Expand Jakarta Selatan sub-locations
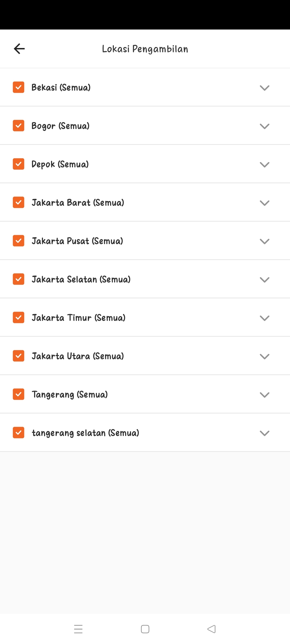 (264, 280)
